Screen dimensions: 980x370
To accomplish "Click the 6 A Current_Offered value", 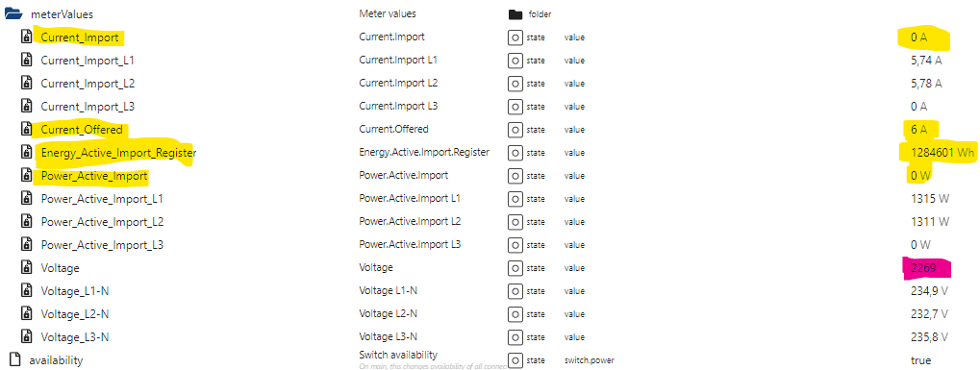I will click(x=918, y=130).
